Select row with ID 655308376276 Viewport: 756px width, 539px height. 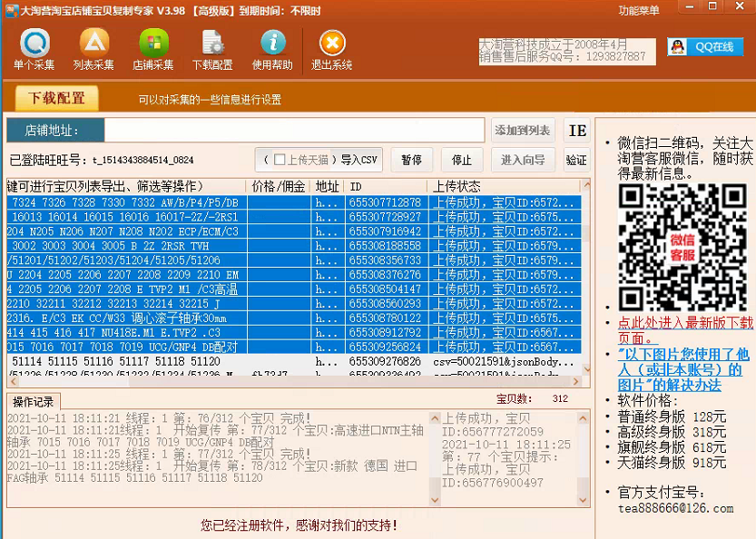(294, 275)
